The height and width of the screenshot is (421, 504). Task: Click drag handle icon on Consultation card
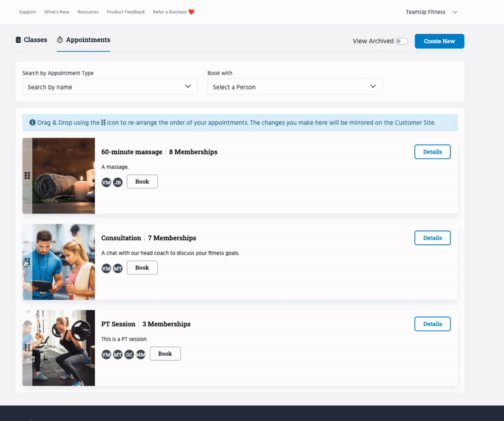pos(27,262)
